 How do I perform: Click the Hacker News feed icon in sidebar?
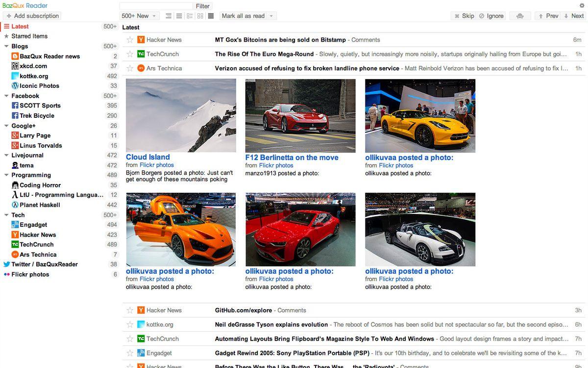click(15, 235)
